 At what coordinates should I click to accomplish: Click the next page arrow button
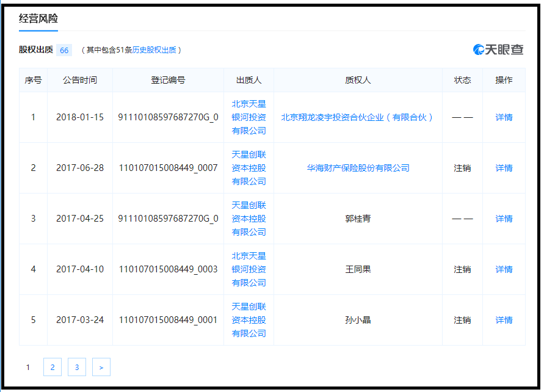pos(101,367)
